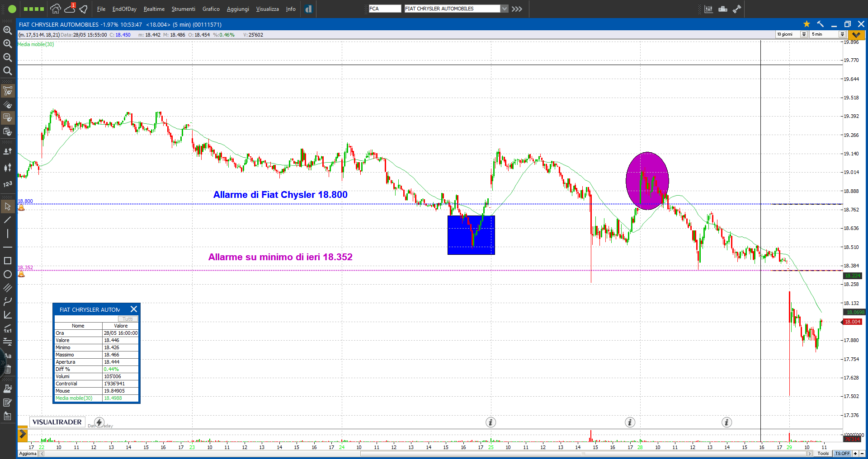
Task: Click the horizontal chart scrollbar
Action: 426,454
